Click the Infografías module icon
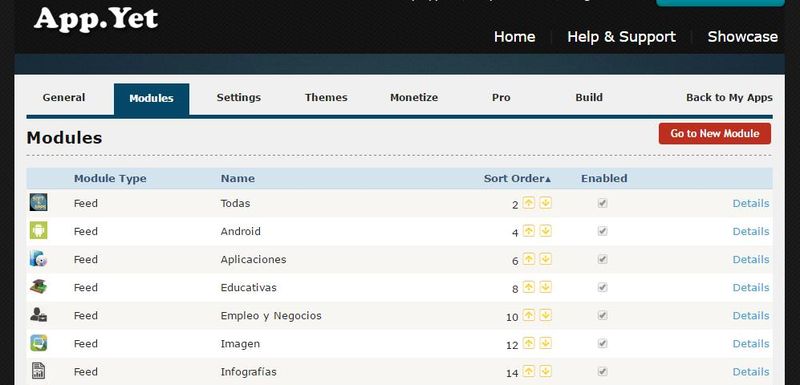 tap(38, 371)
